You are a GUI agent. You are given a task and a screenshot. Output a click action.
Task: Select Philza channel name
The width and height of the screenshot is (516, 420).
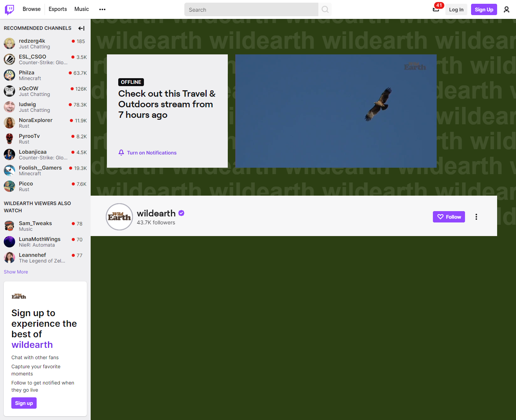tap(26, 73)
